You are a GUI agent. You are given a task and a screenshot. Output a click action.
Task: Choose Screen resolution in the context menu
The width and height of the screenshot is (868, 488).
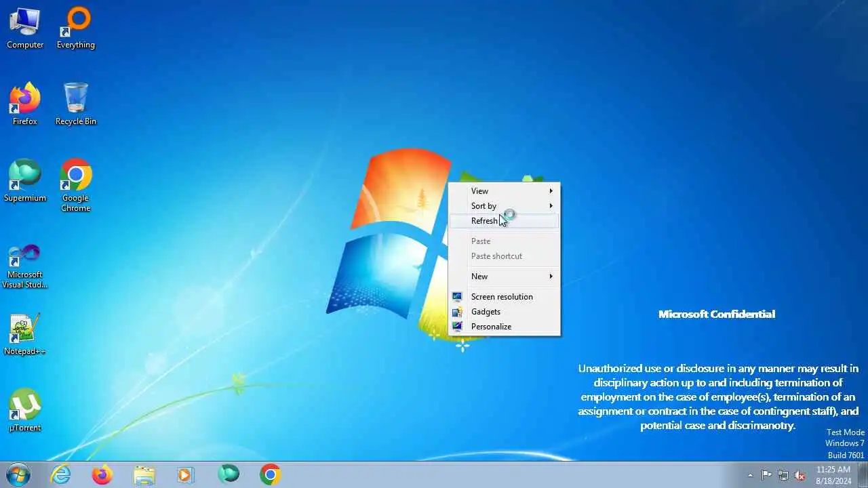tap(505, 297)
